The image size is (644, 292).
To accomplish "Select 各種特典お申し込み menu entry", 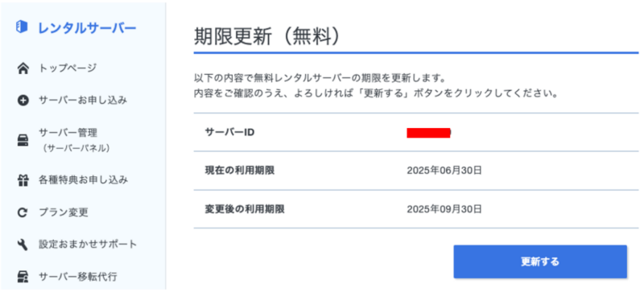I will [84, 180].
